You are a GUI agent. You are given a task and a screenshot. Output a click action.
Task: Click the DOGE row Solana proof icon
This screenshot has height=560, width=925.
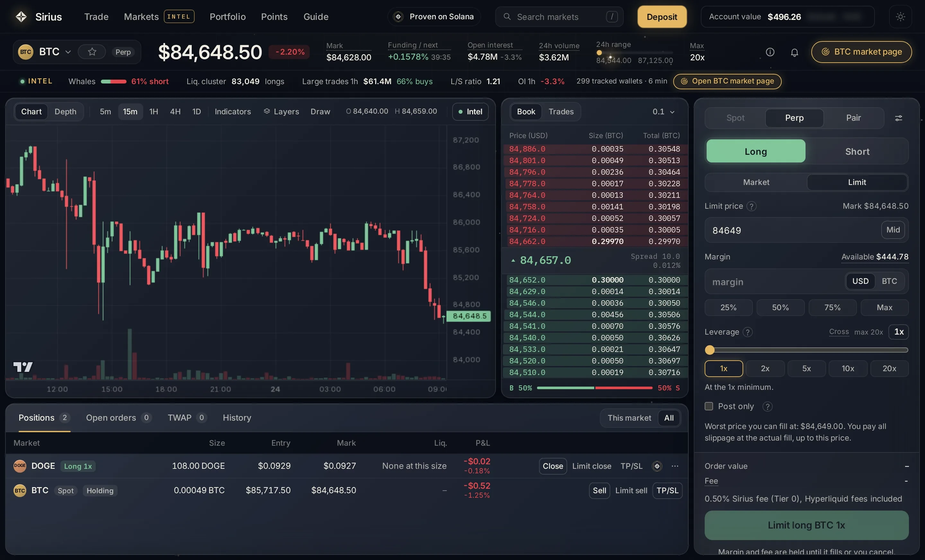[x=657, y=466]
